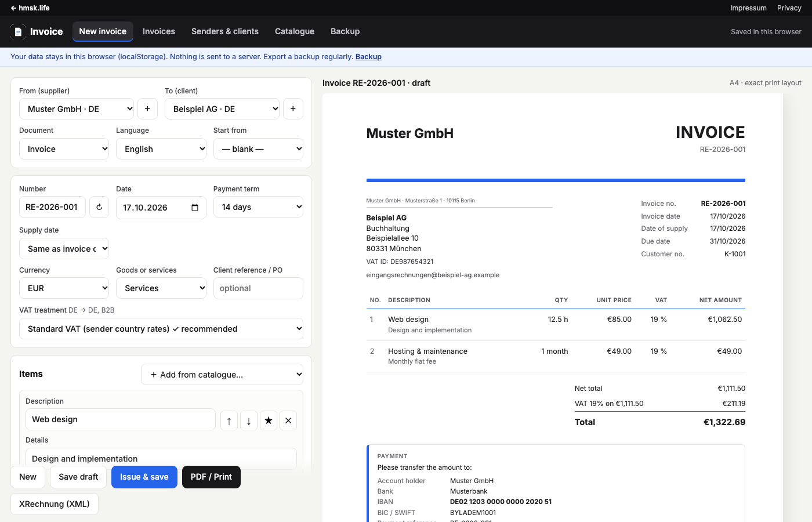812x522 pixels.
Task: Move the Web design item down
Action: pyautogui.click(x=249, y=420)
